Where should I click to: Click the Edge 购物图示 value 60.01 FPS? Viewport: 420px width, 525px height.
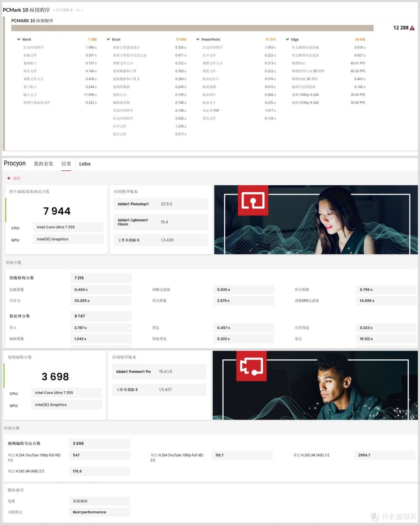coord(358,63)
